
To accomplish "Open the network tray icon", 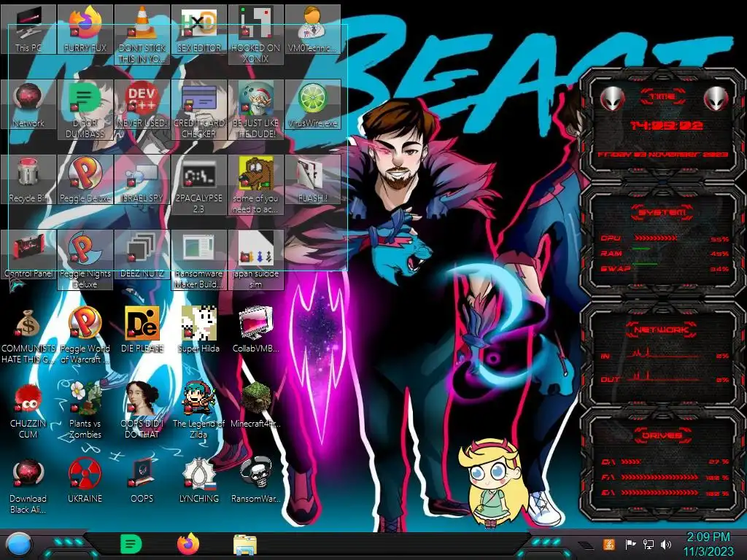I will point(648,544).
